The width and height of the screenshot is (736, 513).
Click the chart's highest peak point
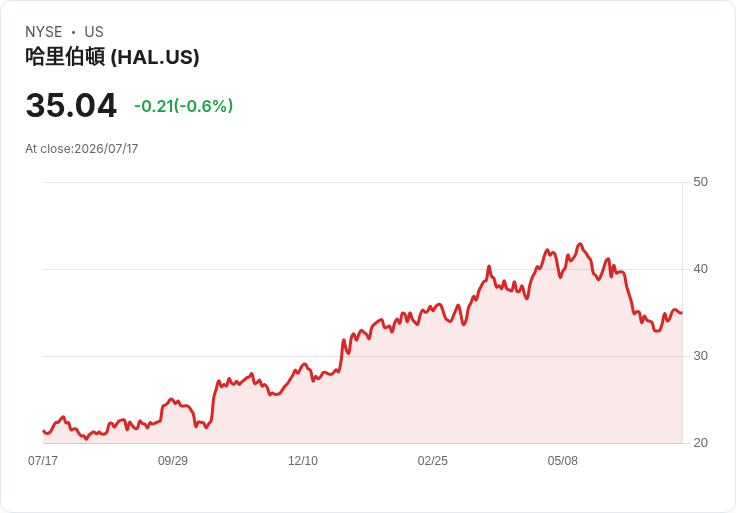tap(581, 244)
